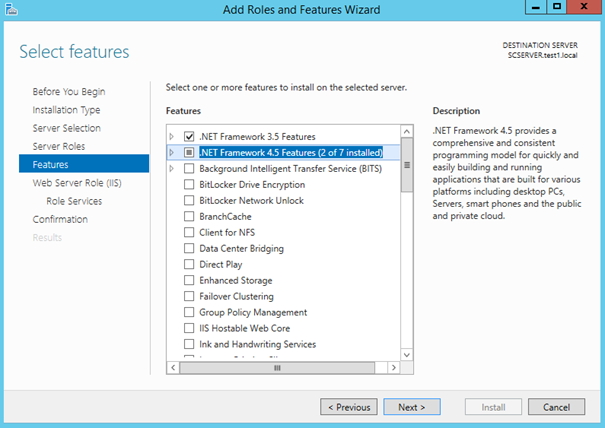Click the Next button
The height and width of the screenshot is (428, 605).
(x=412, y=407)
